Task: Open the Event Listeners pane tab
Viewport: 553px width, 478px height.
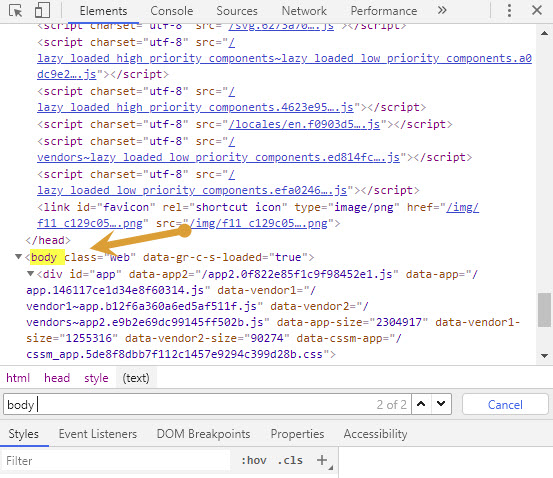Action: (98, 434)
